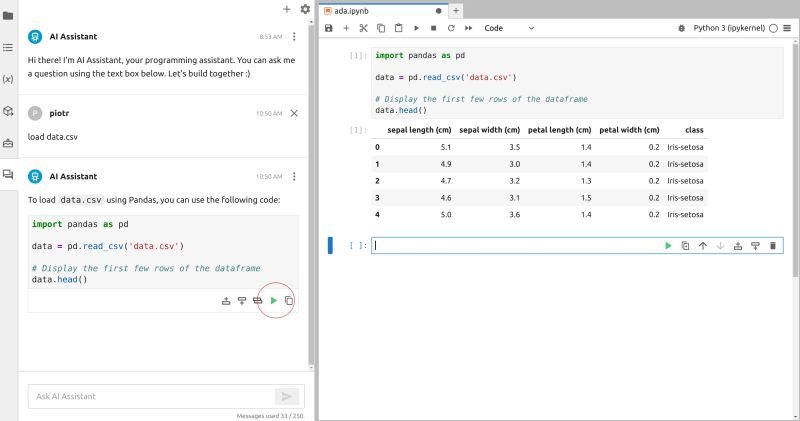This screenshot has width=800, height=421.
Task: Replace cell selection with chat code icon
Action: [x=258, y=301]
